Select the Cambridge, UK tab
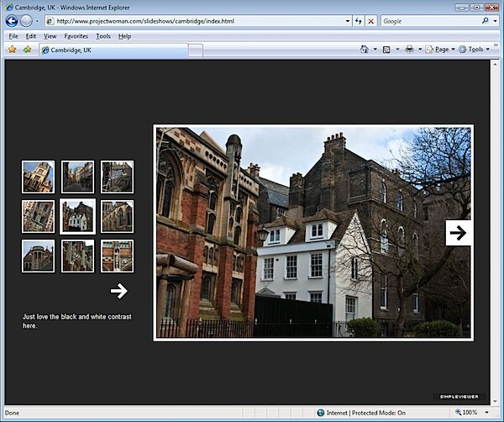 (113, 50)
